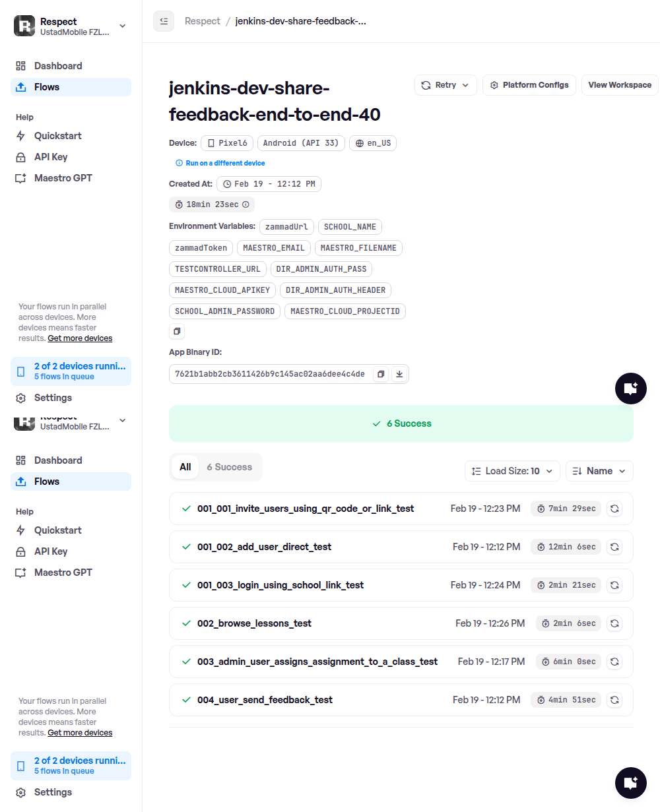Screen dimensions: 660x812
Task: Copy the App Binary ID
Action: tap(381, 374)
